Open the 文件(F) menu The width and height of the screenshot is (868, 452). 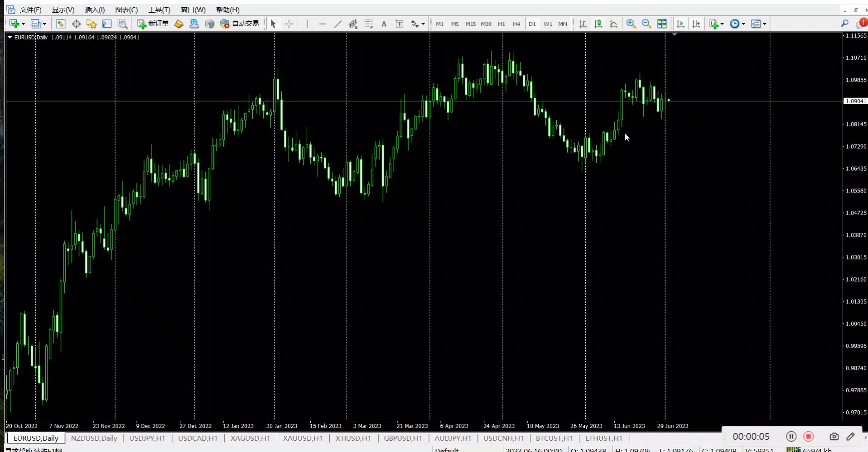point(31,10)
